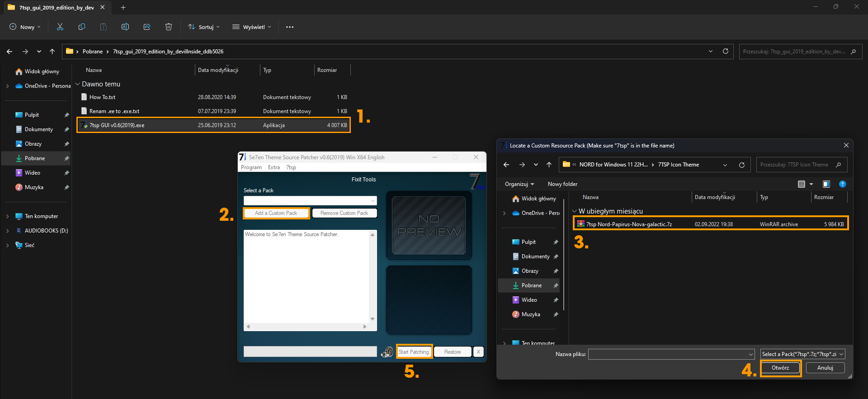Sort dialog files by Rozmiar column
This screenshot has height=399, width=868.
click(824, 197)
